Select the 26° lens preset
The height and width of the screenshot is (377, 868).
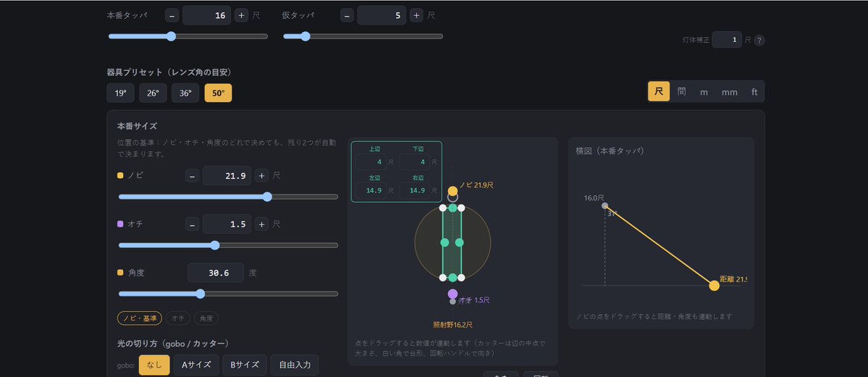[153, 93]
